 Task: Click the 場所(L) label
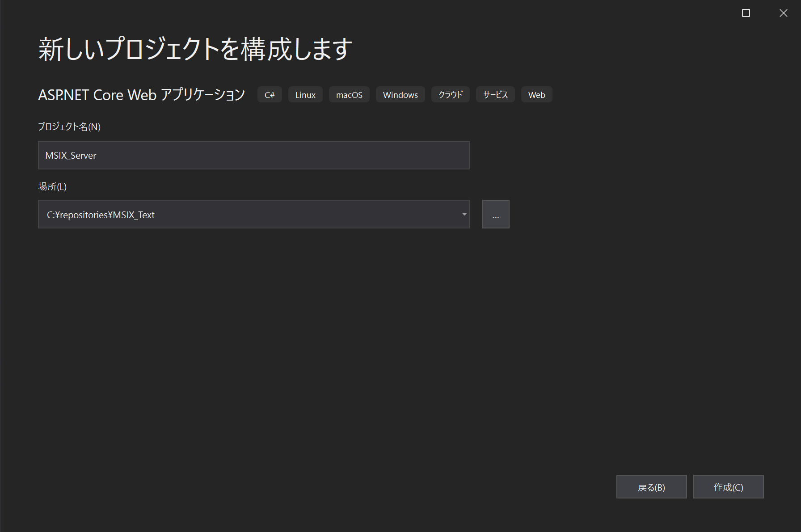(x=52, y=186)
